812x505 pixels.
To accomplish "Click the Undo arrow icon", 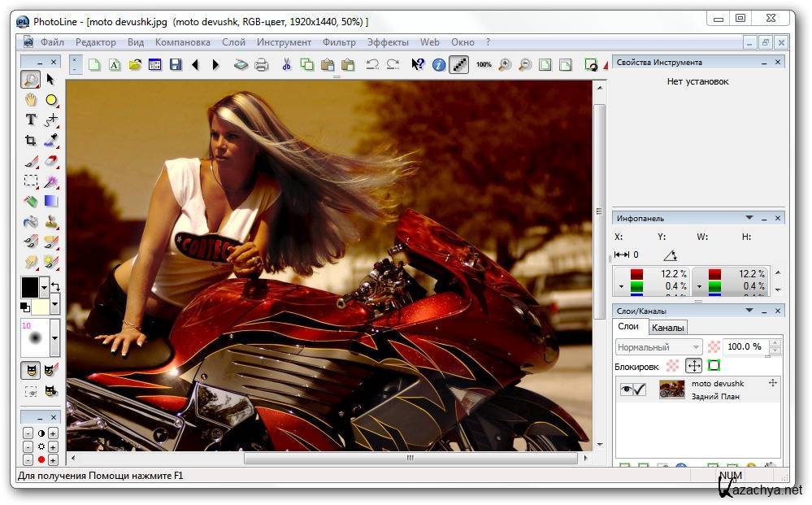I will click(372, 65).
